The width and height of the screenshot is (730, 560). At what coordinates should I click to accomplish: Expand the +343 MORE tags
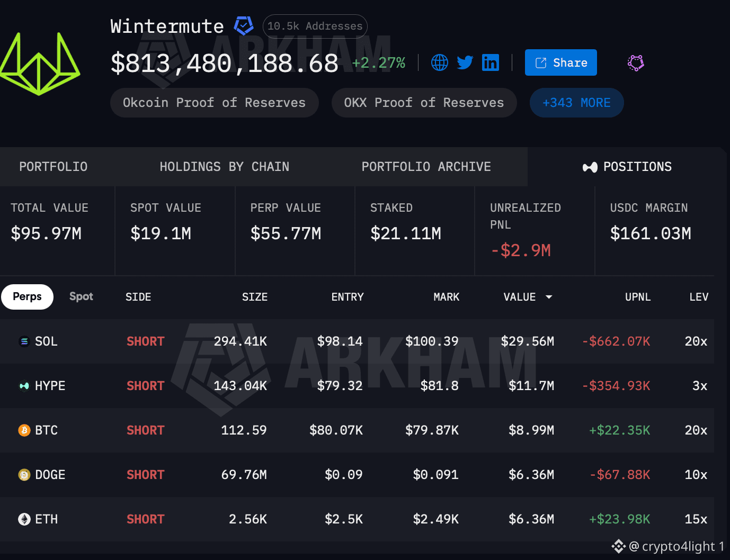(x=576, y=103)
